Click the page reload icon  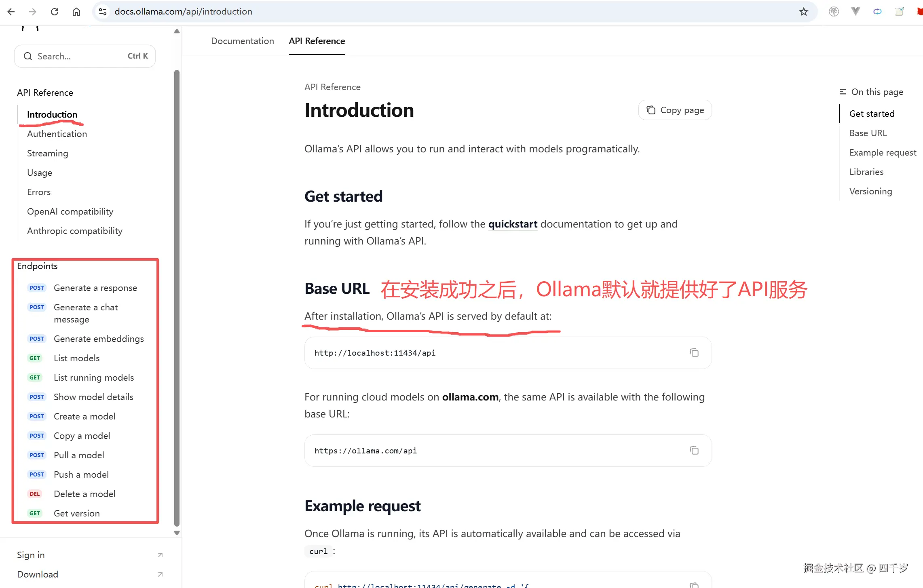pos(55,12)
